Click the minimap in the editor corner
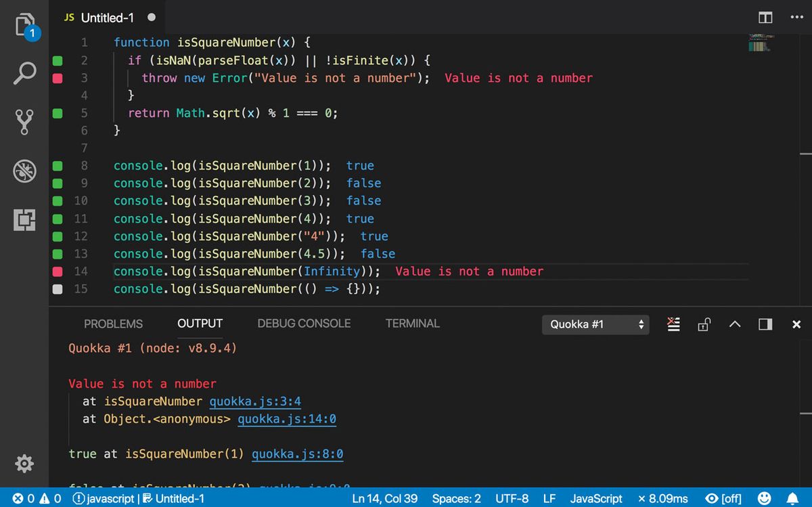Image resolution: width=812 pixels, height=507 pixels. 759,42
